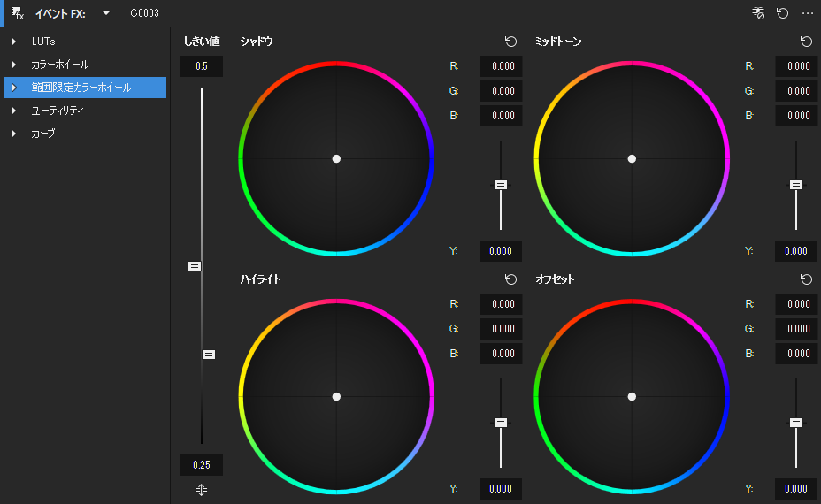Open the three-dot more options menu
The height and width of the screenshot is (504, 821).
point(807,13)
